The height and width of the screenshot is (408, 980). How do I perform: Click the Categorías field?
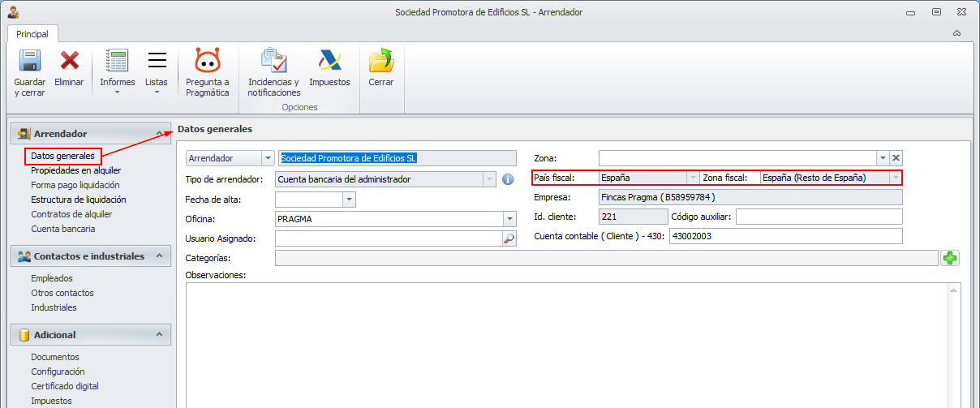pos(607,258)
